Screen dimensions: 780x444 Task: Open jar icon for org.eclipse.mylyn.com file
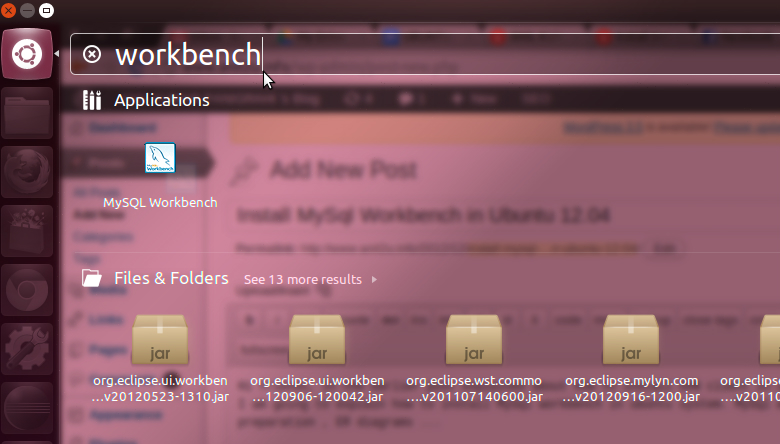(x=631, y=340)
